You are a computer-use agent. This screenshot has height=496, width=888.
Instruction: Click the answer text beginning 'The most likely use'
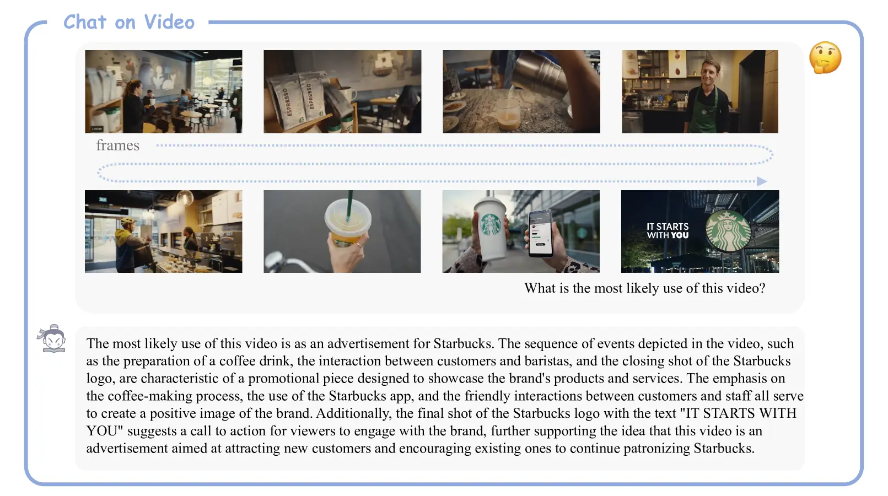tap(445, 396)
